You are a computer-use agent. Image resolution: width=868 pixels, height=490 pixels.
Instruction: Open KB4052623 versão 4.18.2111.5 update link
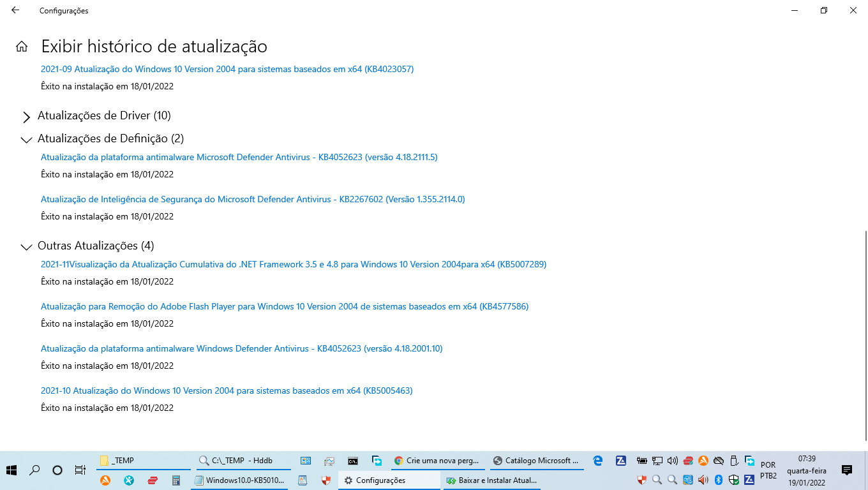point(239,157)
